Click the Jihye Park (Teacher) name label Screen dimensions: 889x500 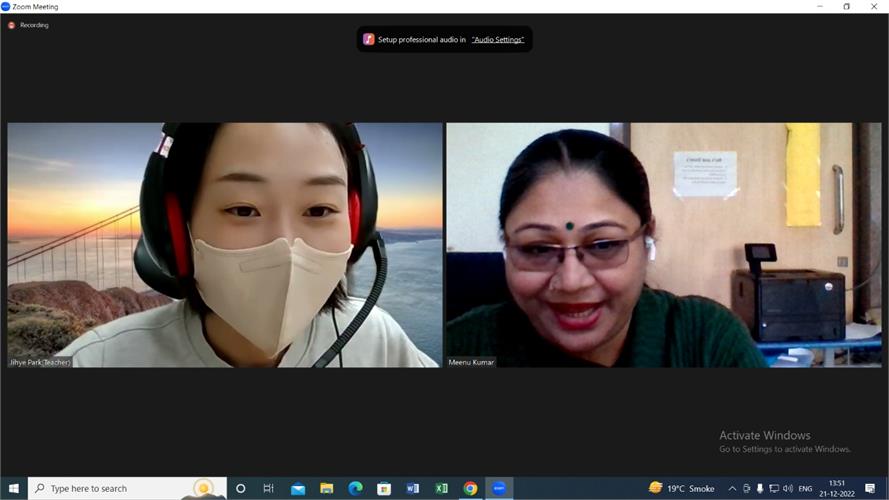[41, 362]
